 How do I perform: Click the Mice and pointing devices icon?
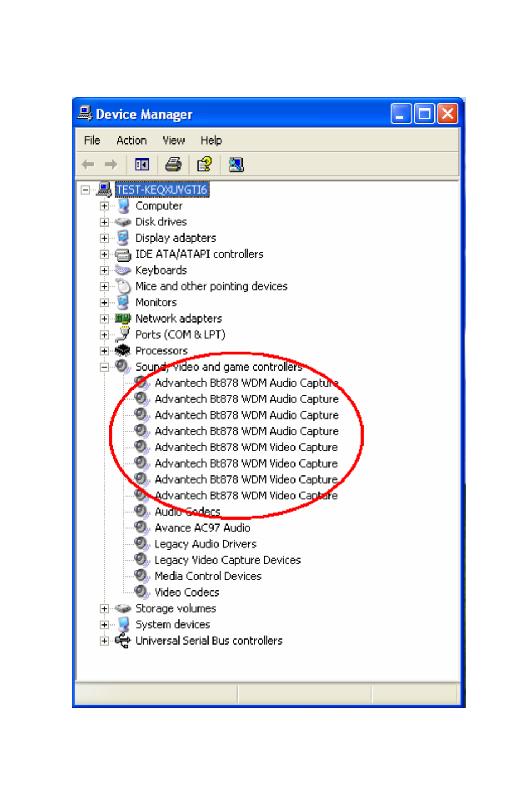click(123, 286)
